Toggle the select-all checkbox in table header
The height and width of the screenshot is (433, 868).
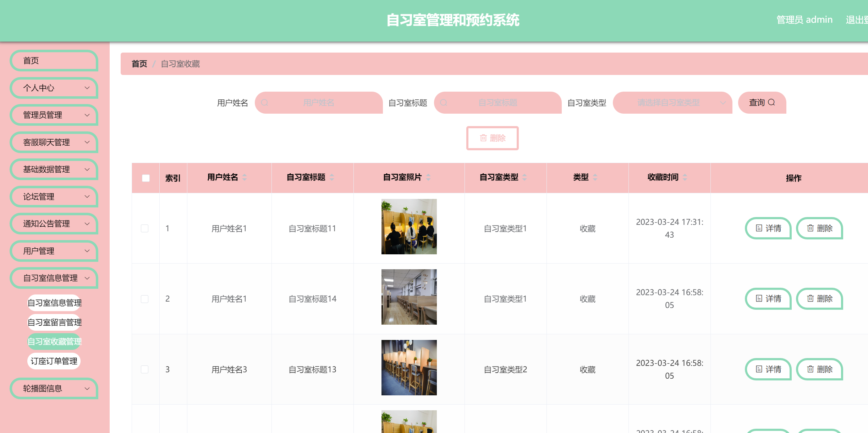[145, 178]
